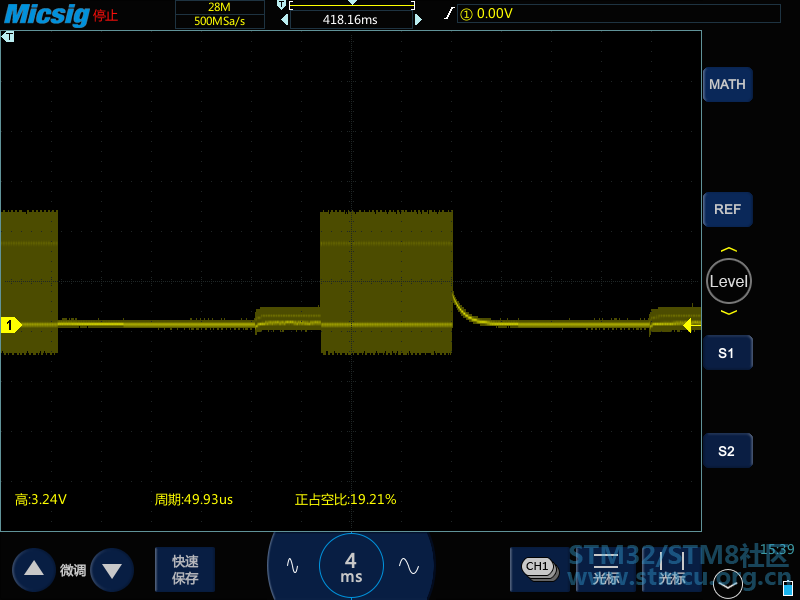Raise trigger level with up chevron

[x=729, y=250]
